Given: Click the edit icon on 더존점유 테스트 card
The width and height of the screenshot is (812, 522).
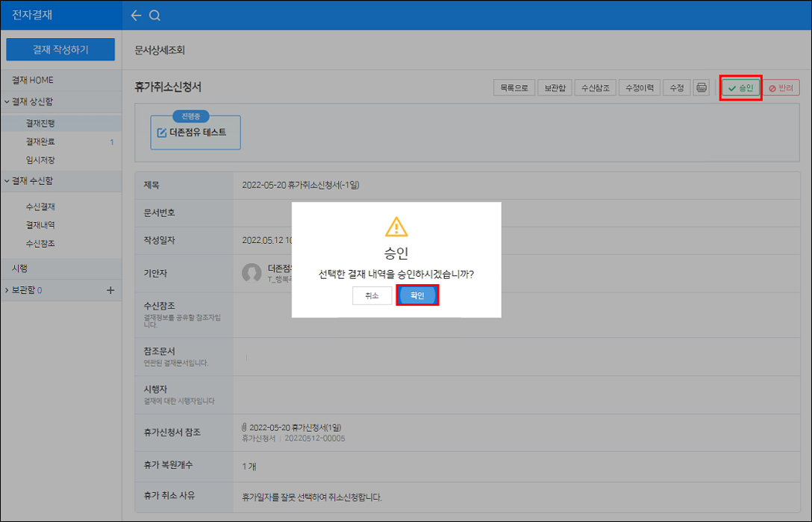Looking at the screenshot, I should pyautogui.click(x=162, y=133).
